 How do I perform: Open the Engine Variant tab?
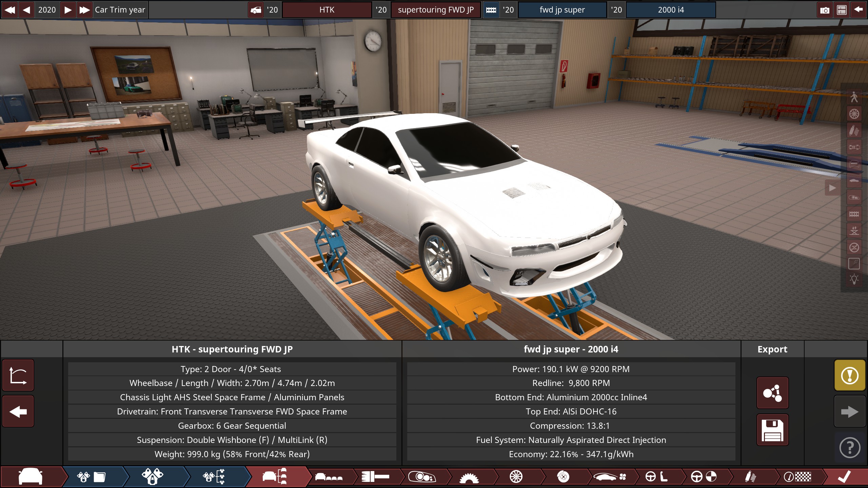[153, 477]
